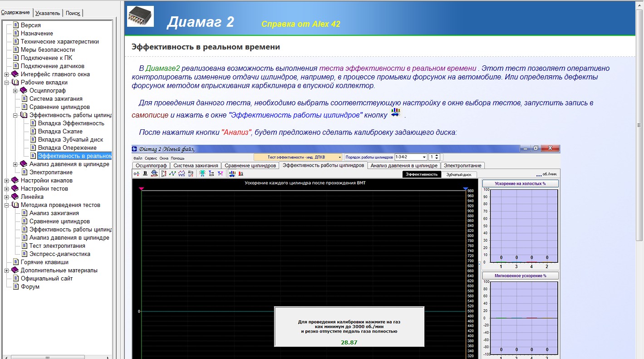Expand the Анализ давления в цилиндре node under Рабочие вкладки
Screen dimensions: 644x359
pos(15,164)
